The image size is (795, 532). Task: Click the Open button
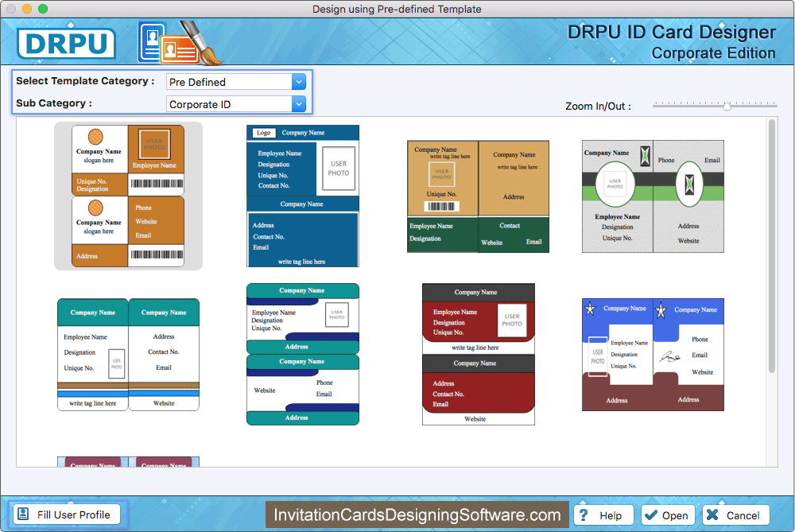pos(669,515)
